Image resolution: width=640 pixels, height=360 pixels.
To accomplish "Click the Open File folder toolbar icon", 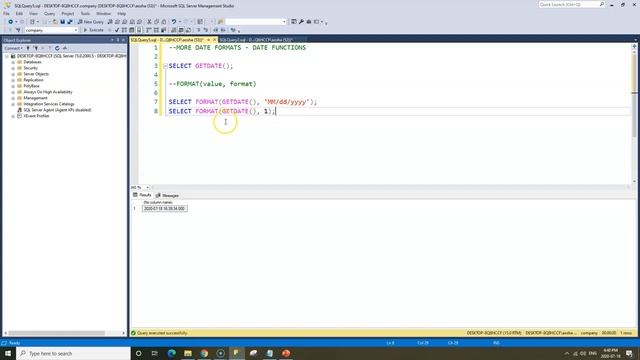I will coord(55,22).
